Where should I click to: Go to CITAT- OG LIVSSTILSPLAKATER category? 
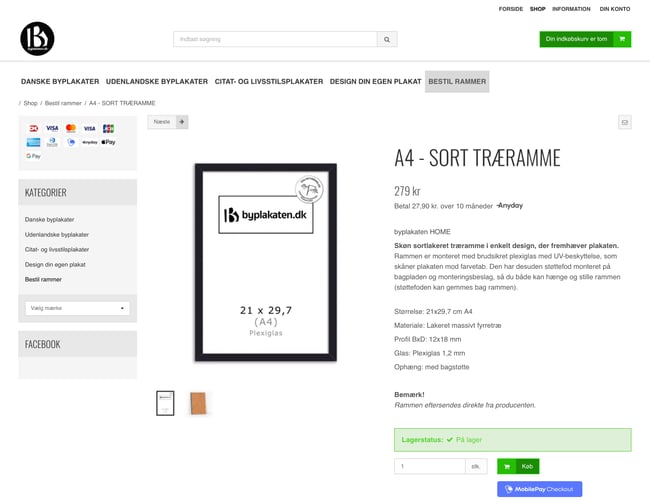pos(269,82)
